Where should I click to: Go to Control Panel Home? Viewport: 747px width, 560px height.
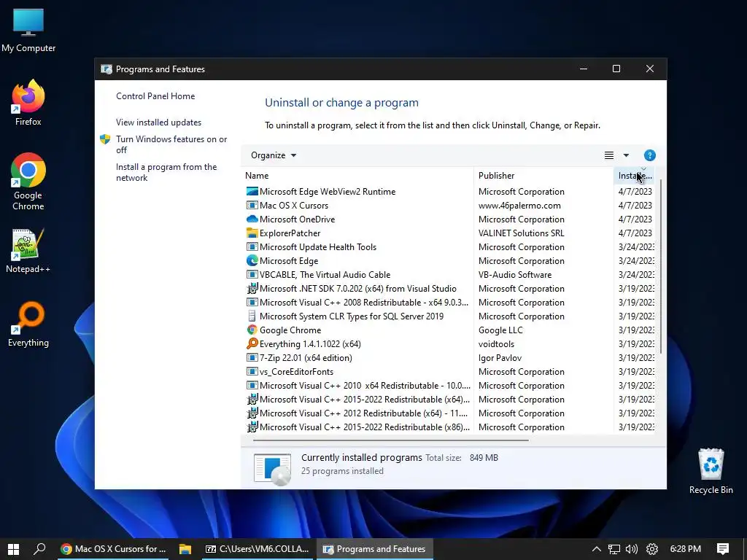coord(155,96)
